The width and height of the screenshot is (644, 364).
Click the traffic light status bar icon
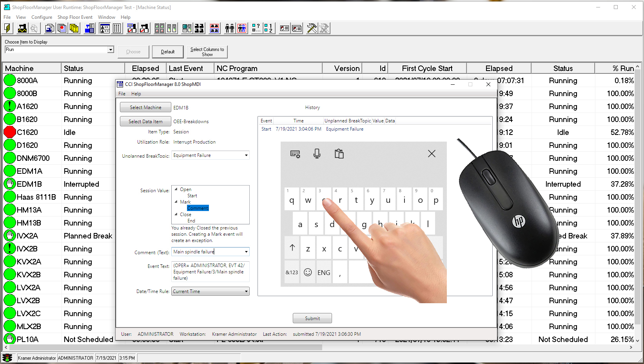tap(7, 358)
